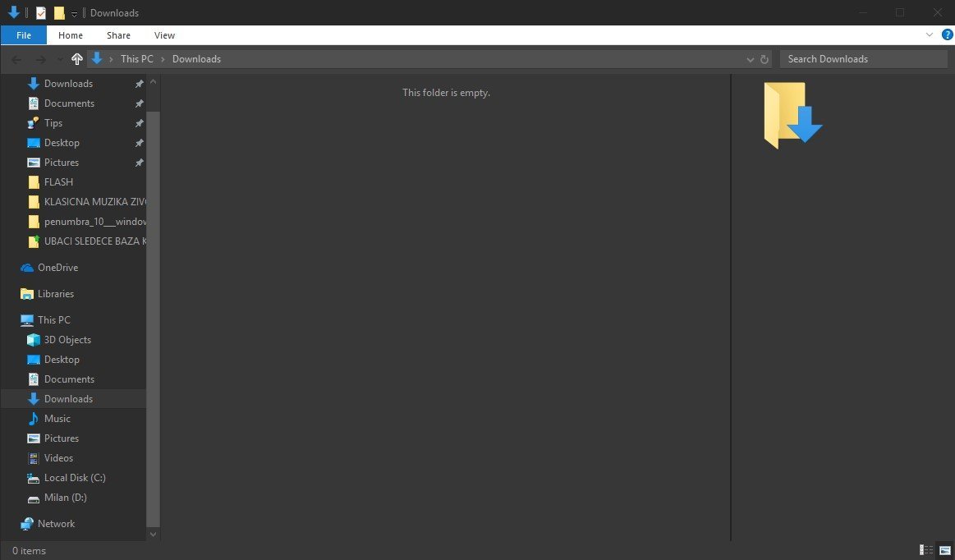Expand the chevron before This PC breadcrumb
Screen dimensions: 955x560
[112, 59]
